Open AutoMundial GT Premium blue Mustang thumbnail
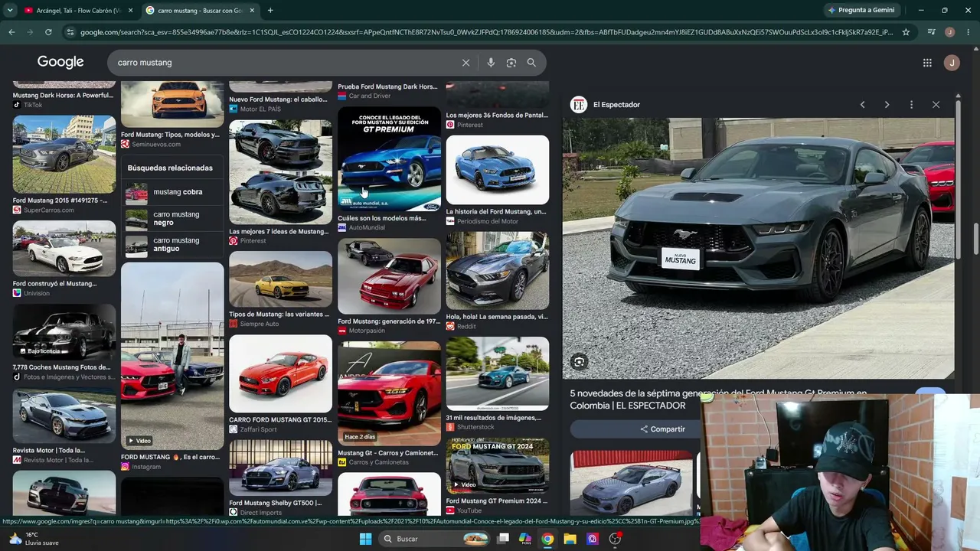The image size is (980, 551). [x=389, y=158]
